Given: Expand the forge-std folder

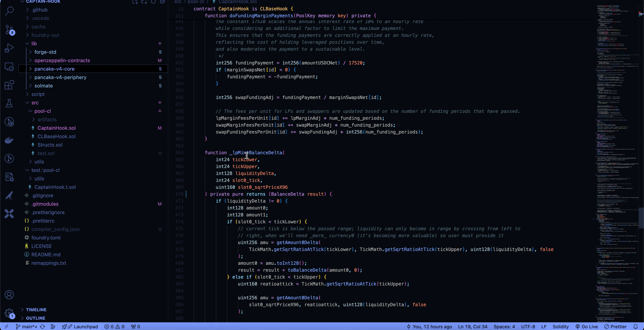Looking at the screenshot, I should pos(93,52).
